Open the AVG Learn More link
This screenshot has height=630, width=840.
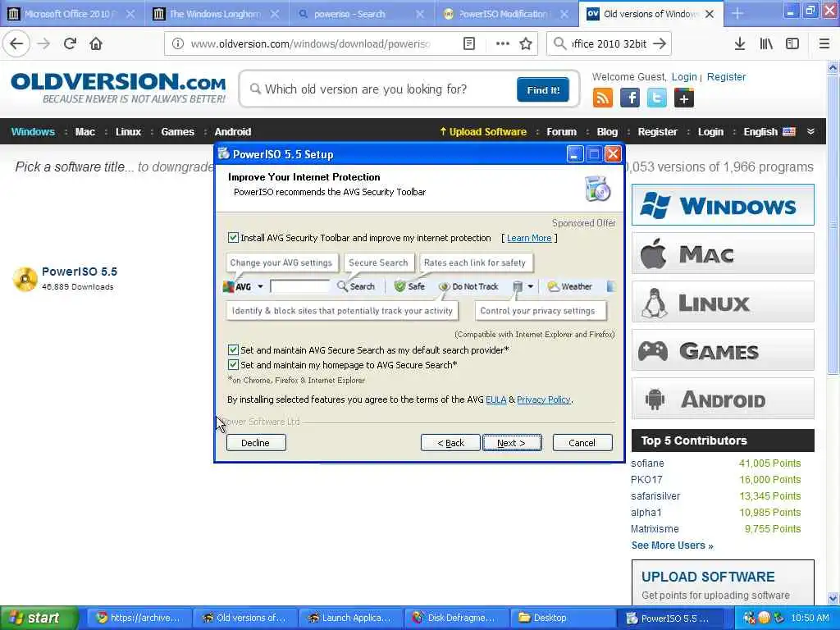pyautogui.click(x=529, y=238)
